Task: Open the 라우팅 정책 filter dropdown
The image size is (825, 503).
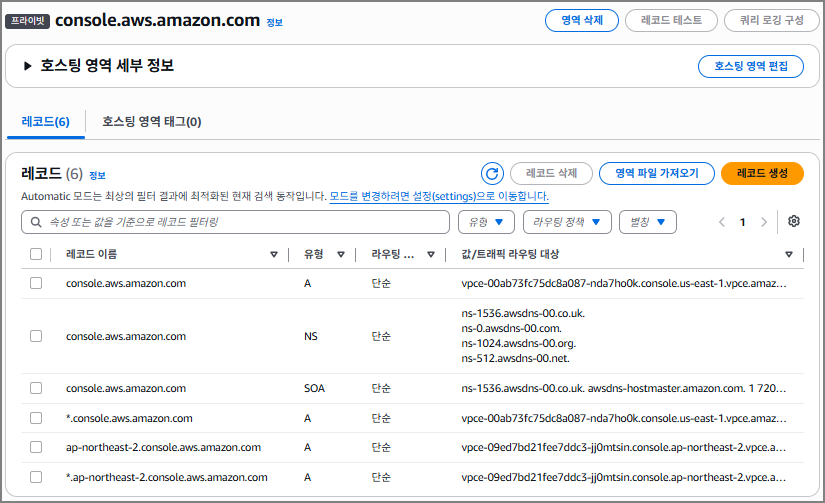Action: pyautogui.click(x=567, y=222)
